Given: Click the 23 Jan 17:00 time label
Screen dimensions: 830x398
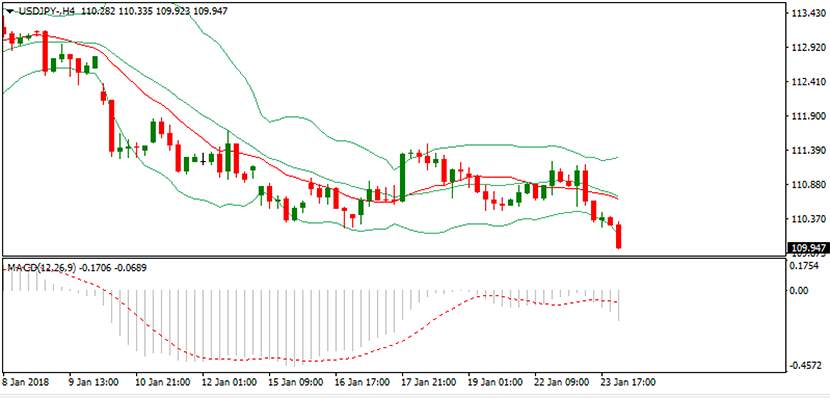Looking at the screenshot, I should pos(628,382).
